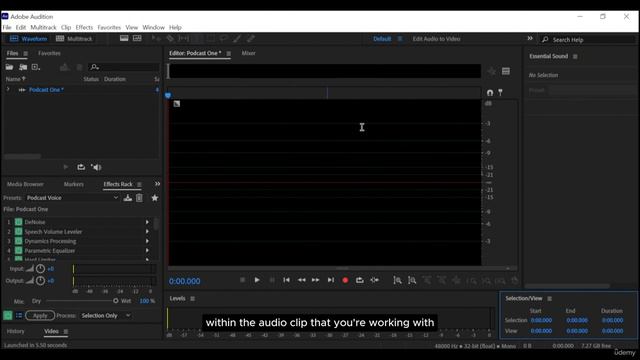Click the Import File icon

tap(23, 67)
